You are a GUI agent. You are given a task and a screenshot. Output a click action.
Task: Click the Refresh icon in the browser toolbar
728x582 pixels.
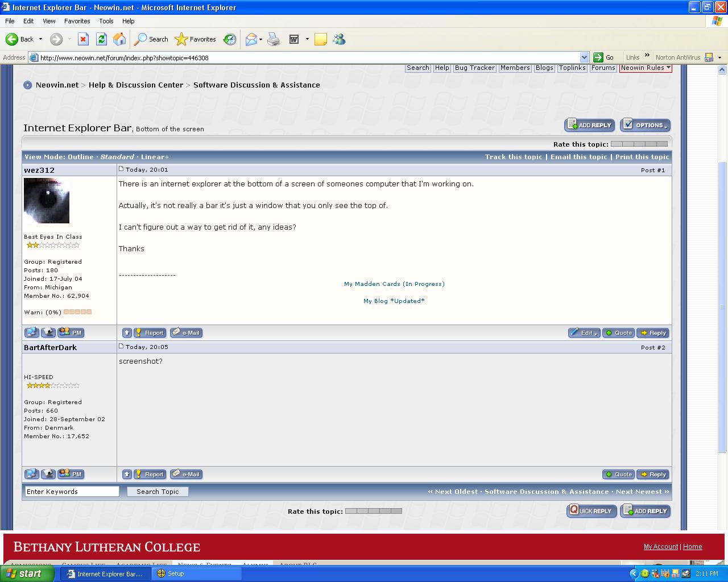point(101,39)
